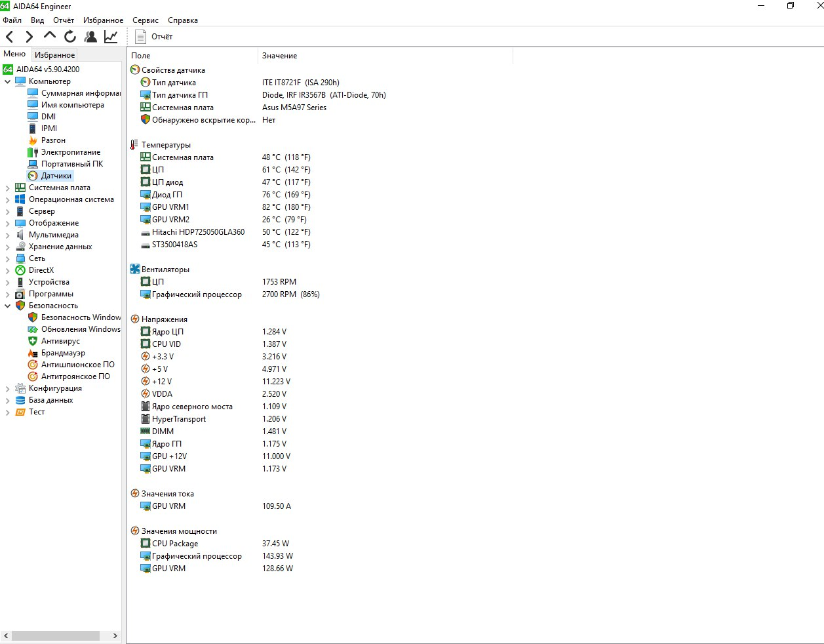Click the DIMM memory module icon
824x644 pixels.
pyautogui.click(x=146, y=432)
